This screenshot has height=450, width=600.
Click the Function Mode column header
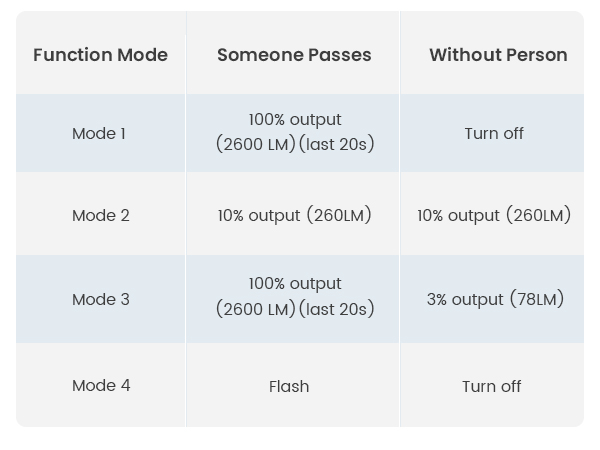tap(100, 55)
